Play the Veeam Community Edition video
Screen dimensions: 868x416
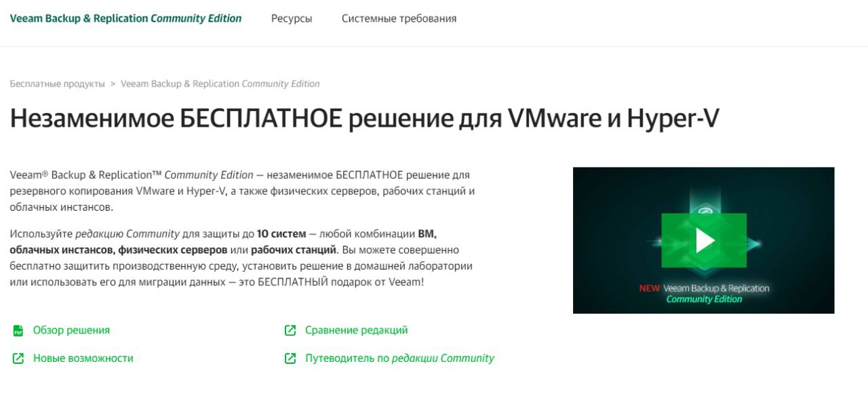coord(704,240)
